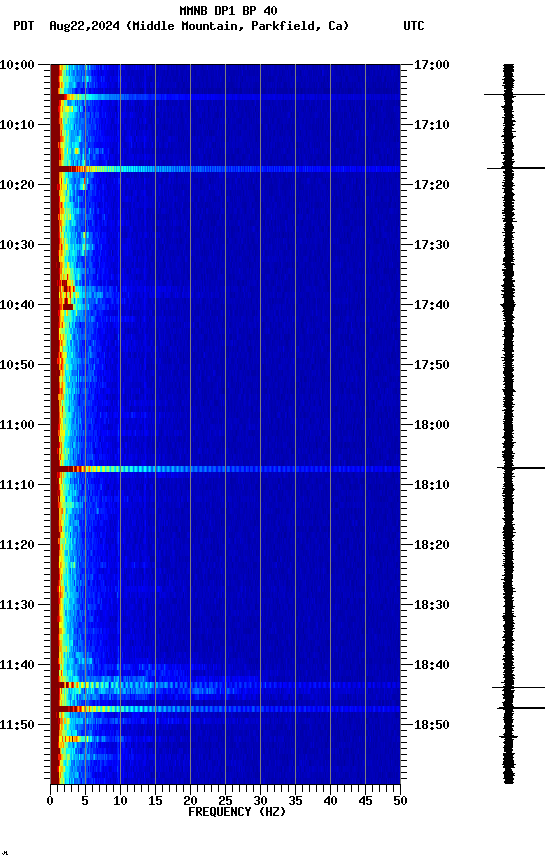Image resolution: width=552 pixels, height=864 pixels.
Task: Click the broadband event band near 11:07 PDT
Action: point(225,469)
